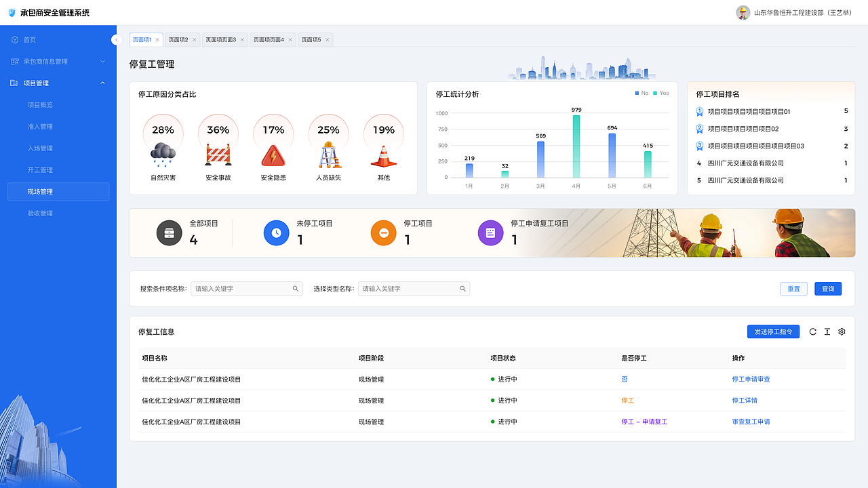Viewport: 868px width, 488px height.
Task: Open the 选择类型名称 dropdown
Action: click(414, 288)
